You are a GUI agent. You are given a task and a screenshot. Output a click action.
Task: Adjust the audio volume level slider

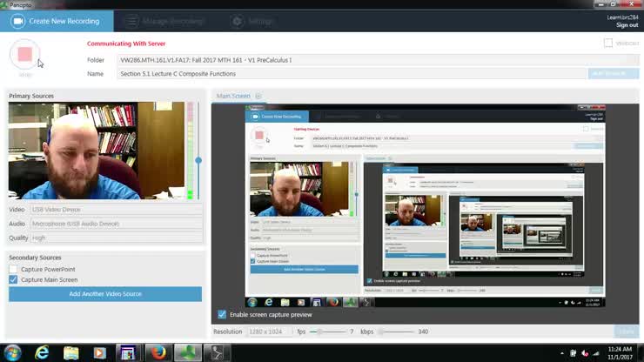pyautogui.click(x=198, y=160)
